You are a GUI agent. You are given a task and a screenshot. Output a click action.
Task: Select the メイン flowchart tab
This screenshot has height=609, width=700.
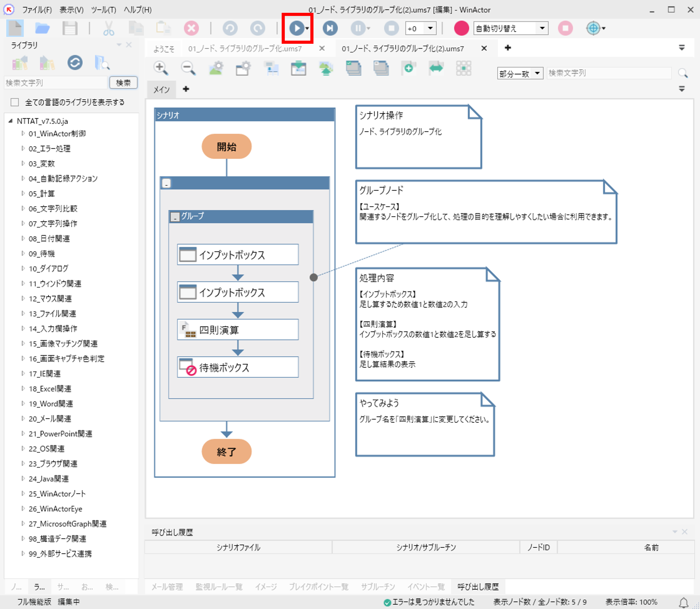tap(161, 89)
